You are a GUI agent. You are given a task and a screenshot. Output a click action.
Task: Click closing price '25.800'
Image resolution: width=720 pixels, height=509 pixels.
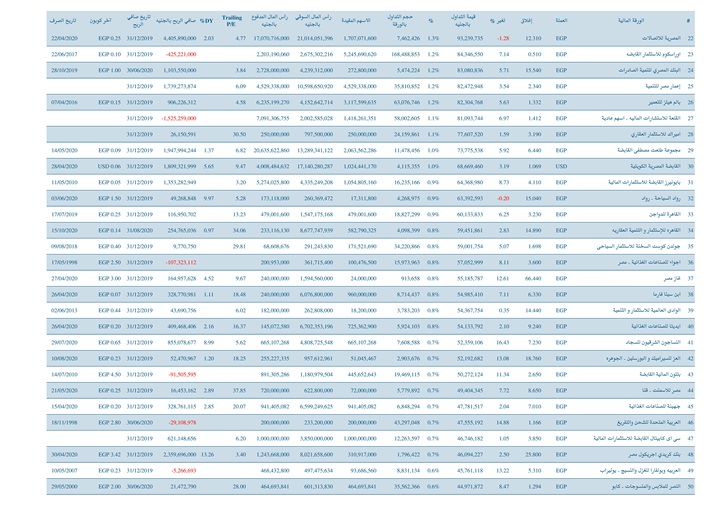point(533,455)
